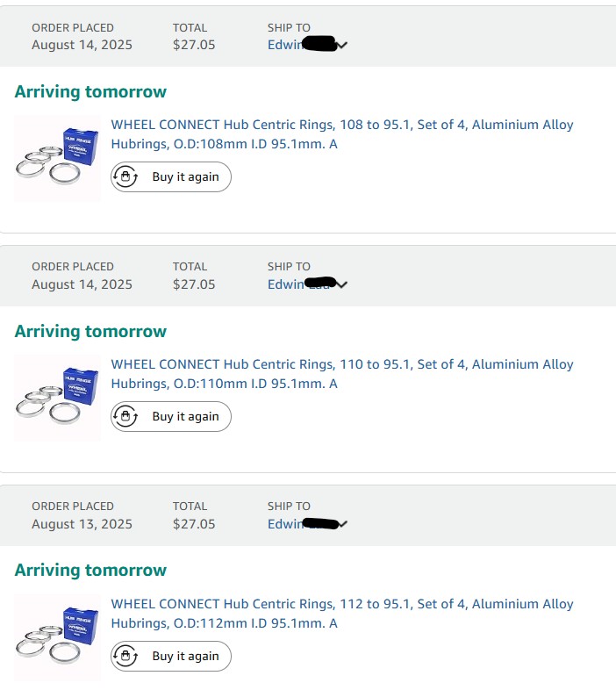Click the product thumbnail for the 108mm hub rings

click(58, 158)
